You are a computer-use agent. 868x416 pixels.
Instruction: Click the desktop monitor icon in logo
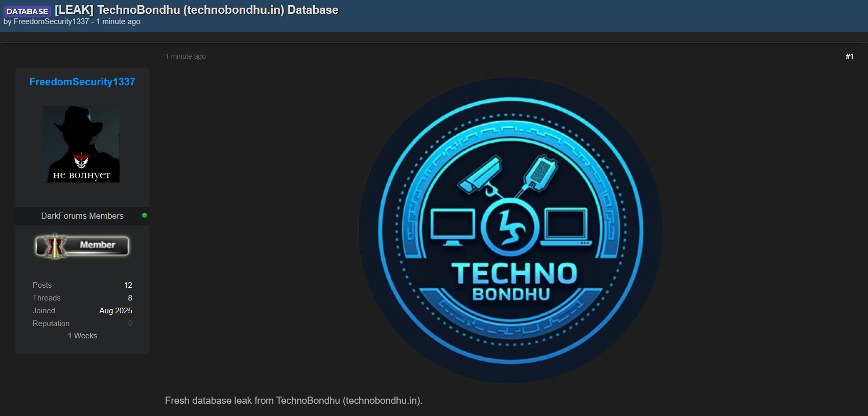(x=452, y=226)
